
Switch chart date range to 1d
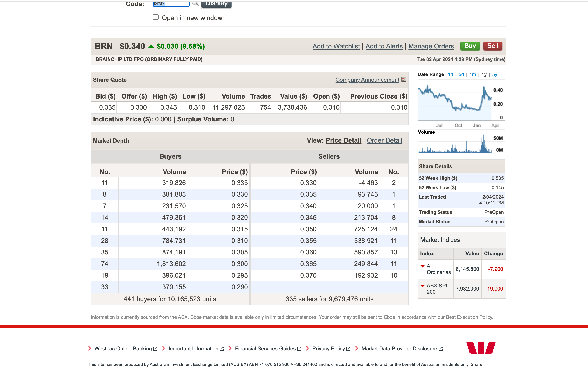(450, 74)
